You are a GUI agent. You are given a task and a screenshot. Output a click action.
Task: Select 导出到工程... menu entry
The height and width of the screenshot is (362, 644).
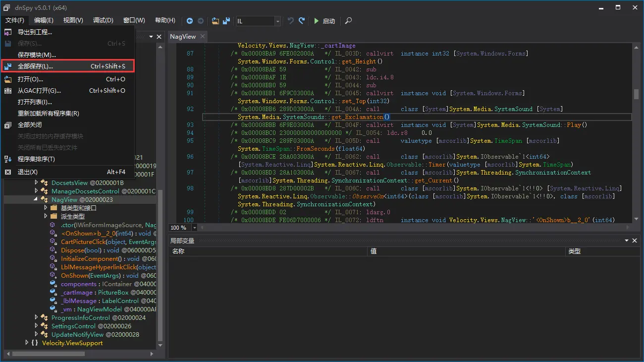click(35, 32)
